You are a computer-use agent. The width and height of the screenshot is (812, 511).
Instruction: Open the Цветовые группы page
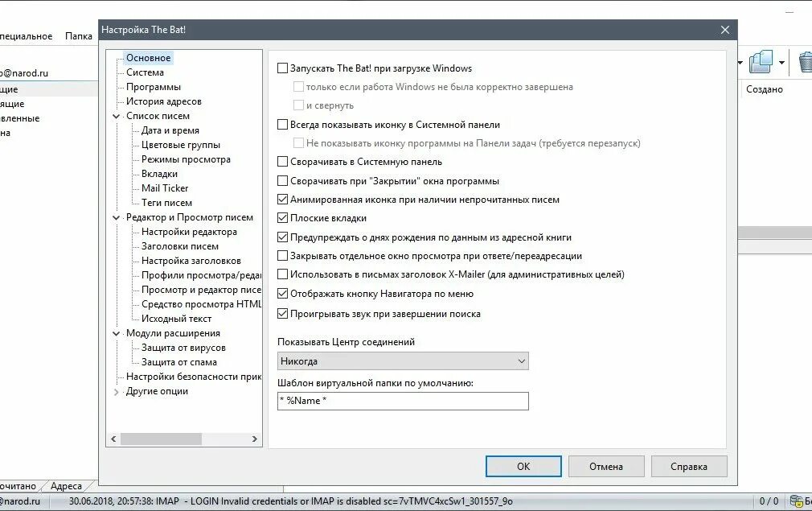[x=181, y=145]
